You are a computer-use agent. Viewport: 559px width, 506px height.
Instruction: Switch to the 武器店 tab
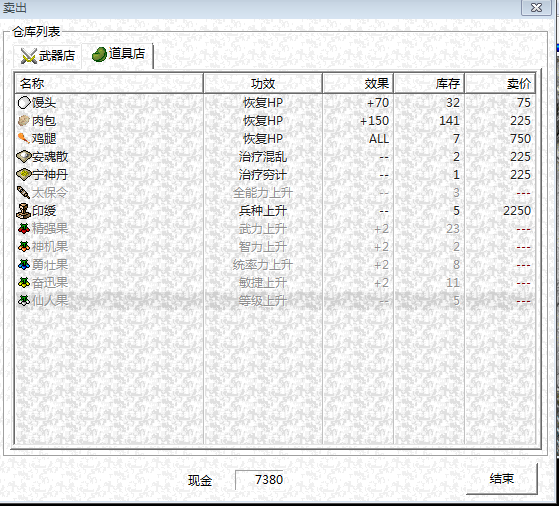(x=47, y=56)
